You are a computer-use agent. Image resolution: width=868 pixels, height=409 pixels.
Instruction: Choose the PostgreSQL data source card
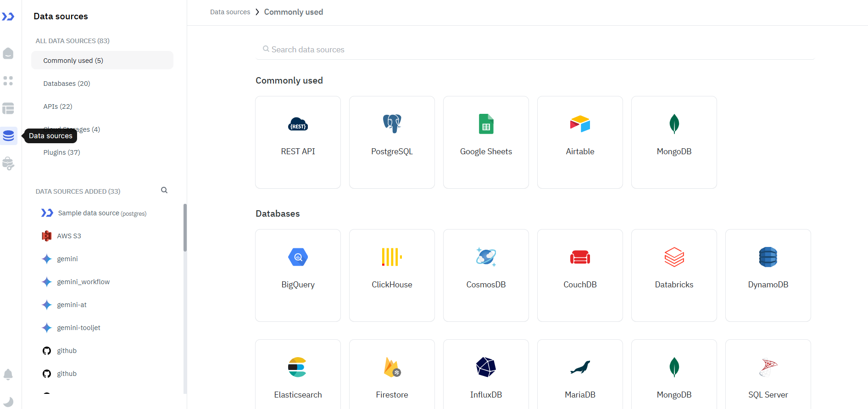click(x=392, y=142)
